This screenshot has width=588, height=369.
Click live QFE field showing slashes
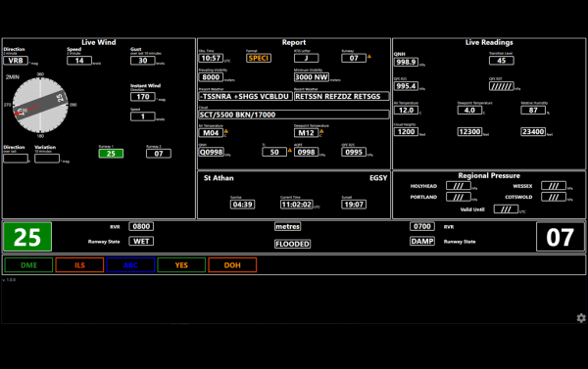[x=502, y=86]
